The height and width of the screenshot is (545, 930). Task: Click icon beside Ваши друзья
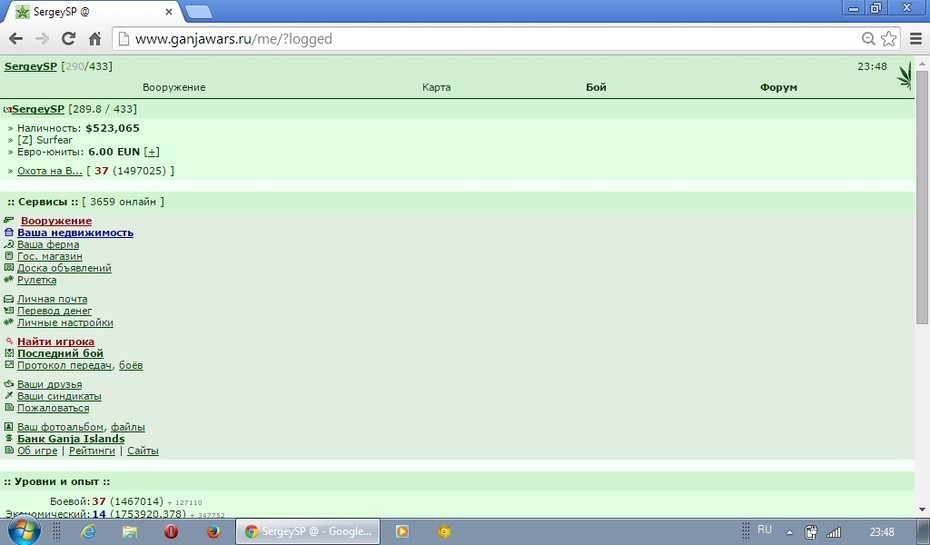pos(9,384)
